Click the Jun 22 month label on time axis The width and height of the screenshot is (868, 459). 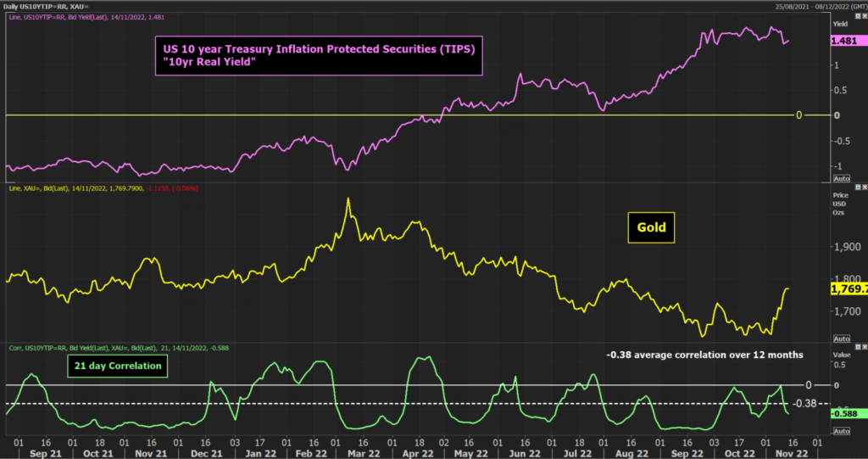click(524, 453)
